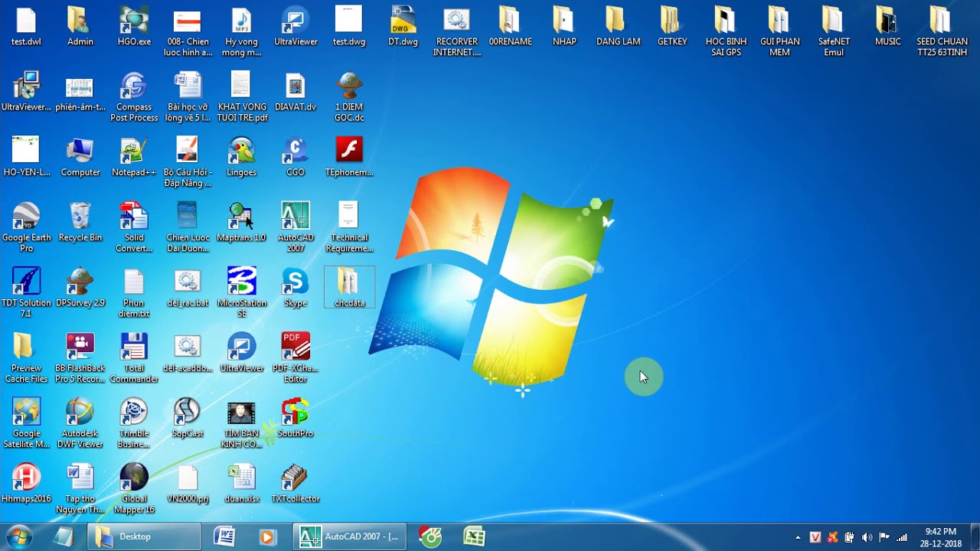980x551 pixels.
Task: Show hidden system tray icons
Action: [x=798, y=537]
